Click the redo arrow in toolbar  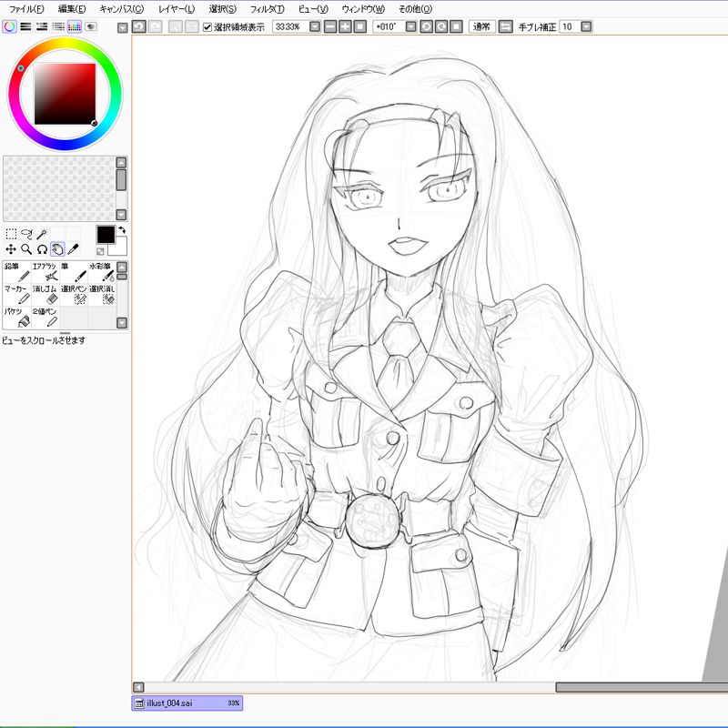click(x=155, y=26)
